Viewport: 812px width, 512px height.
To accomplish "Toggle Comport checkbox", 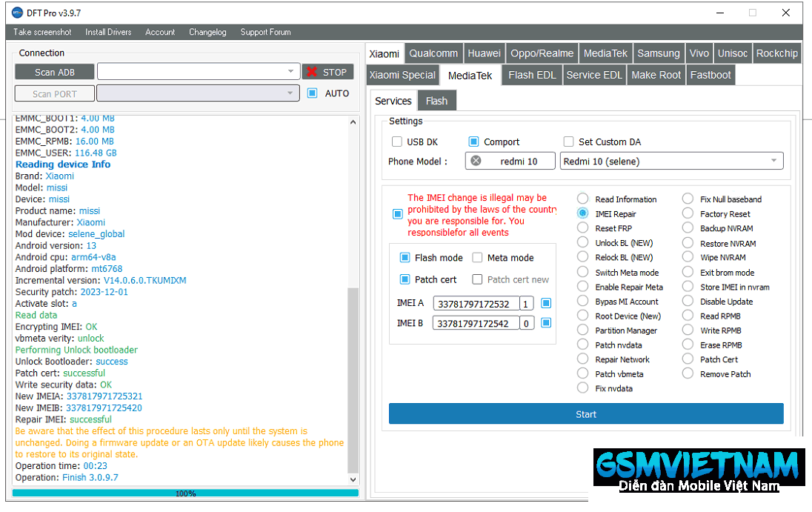I will pos(473,142).
